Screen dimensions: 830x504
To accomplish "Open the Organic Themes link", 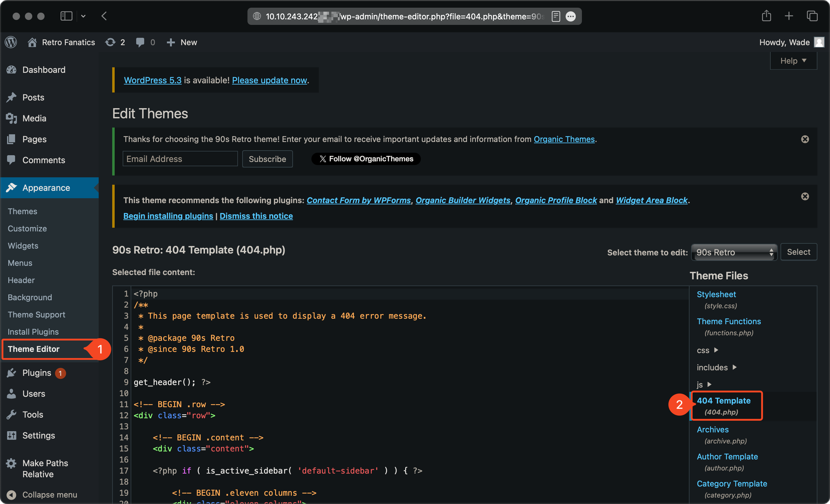I will coord(564,139).
